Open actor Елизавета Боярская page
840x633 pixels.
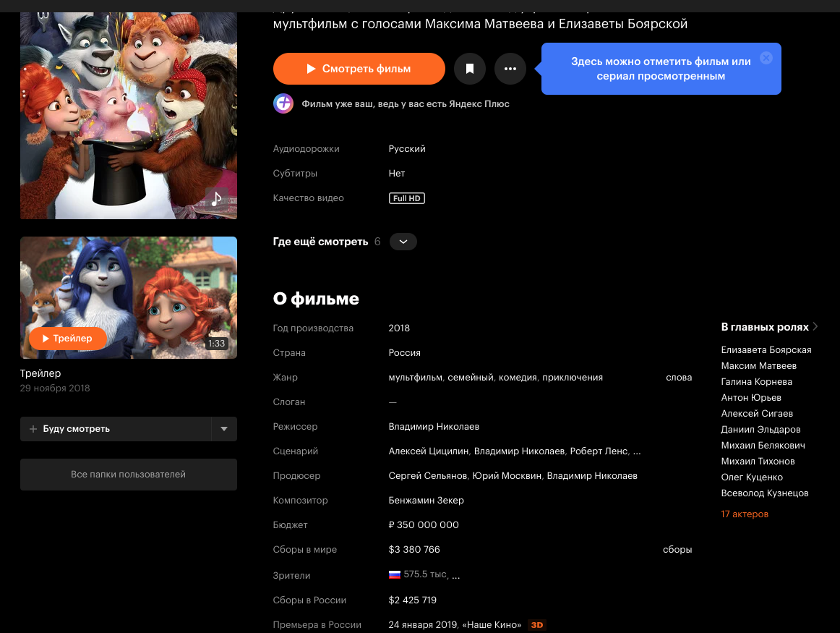coord(766,349)
